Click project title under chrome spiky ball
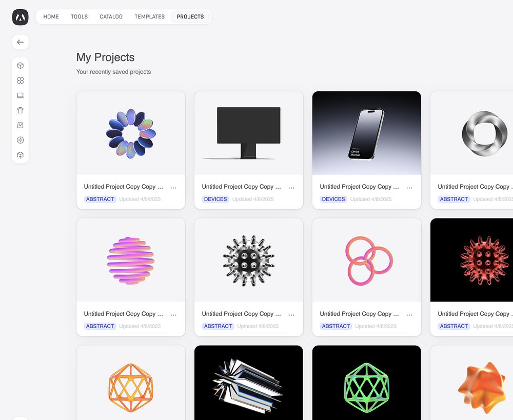Image resolution: width=513 pixels, height=420 pixels. tap(242, 314)
